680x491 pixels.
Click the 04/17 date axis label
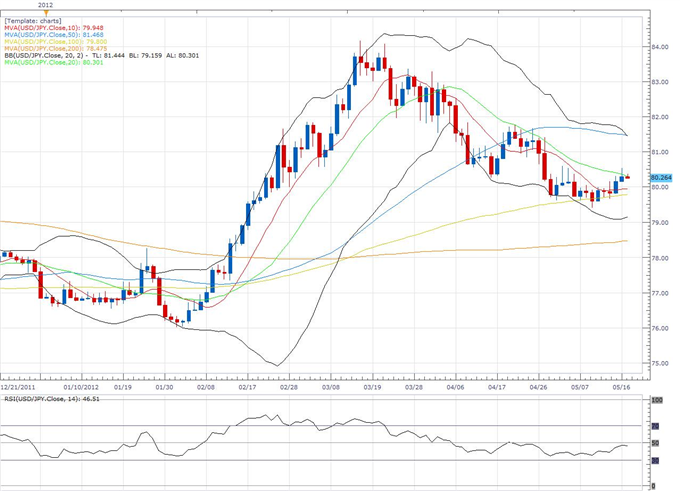497,387
